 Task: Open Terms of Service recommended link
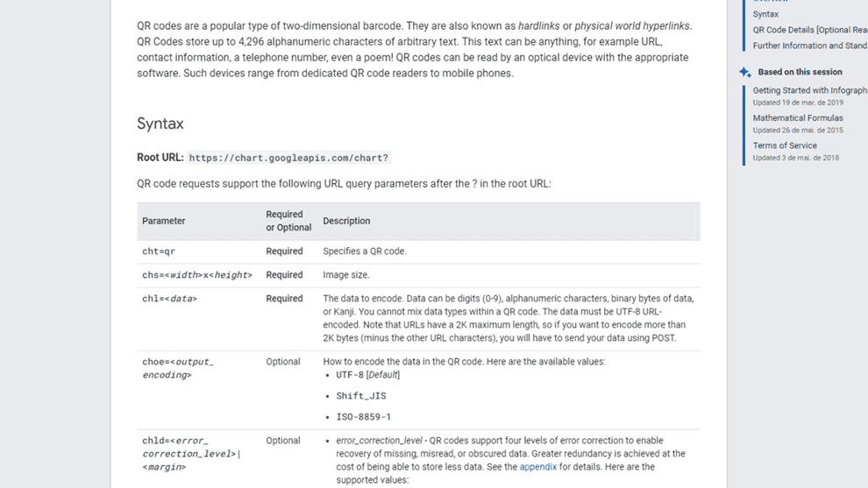point(785,145)
